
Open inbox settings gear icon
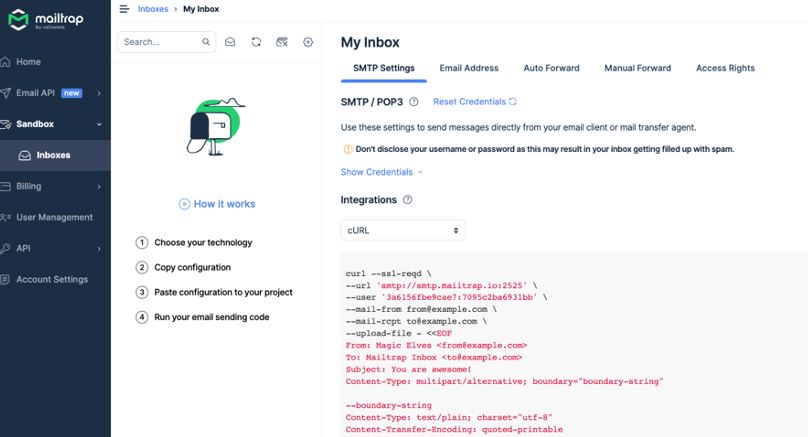pos(308,42)
